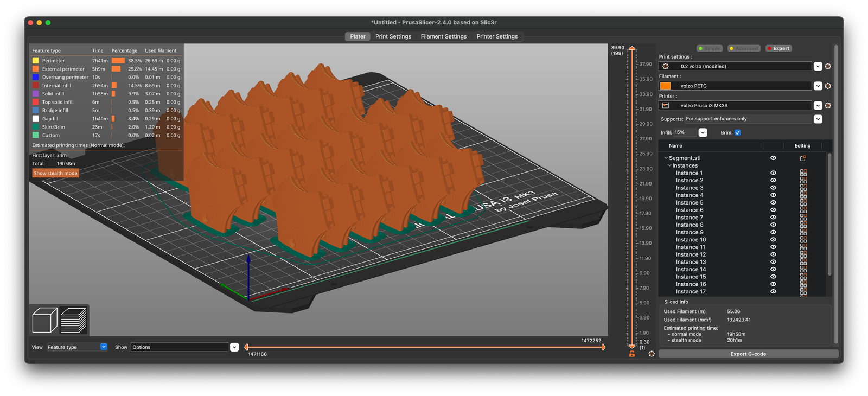
Task: Click the print settings gear icon
Action: pos(828,66)
